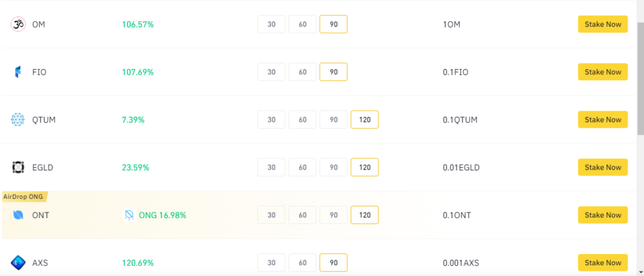Stake OM with Stake Now button
The height and width of the screenshot is (276, 644).
[x=602, y=25]
